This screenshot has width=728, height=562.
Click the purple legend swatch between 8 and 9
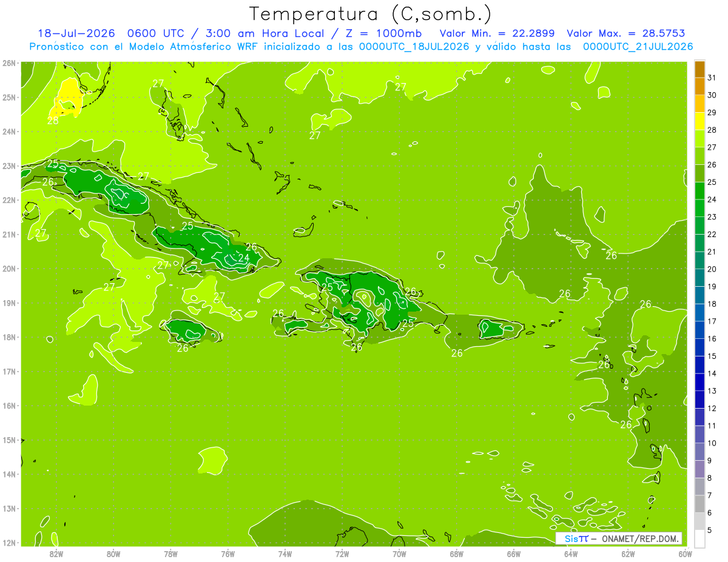pyautogui.click(x=699, y=469)
